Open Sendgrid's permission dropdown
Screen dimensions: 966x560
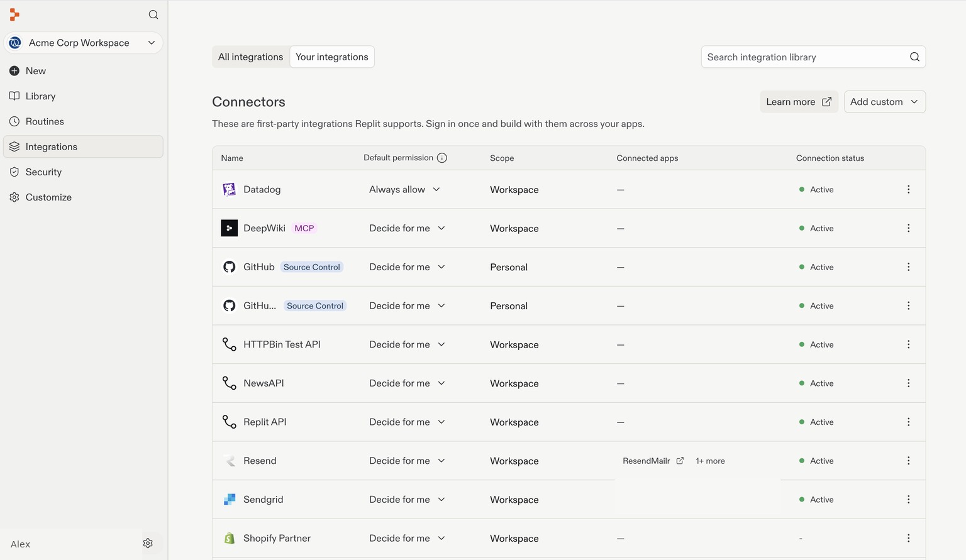tap(407, 500)
